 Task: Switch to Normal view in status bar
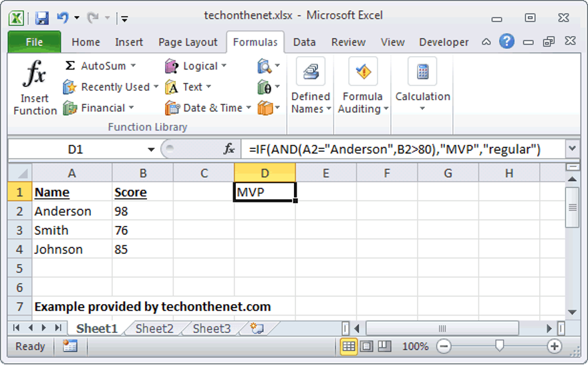point(349,346)
